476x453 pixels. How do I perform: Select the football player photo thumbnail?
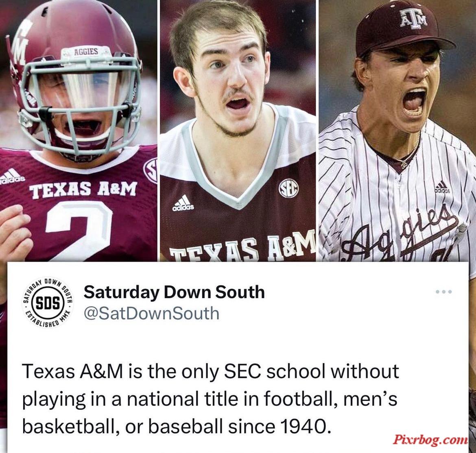pos(79,131)
